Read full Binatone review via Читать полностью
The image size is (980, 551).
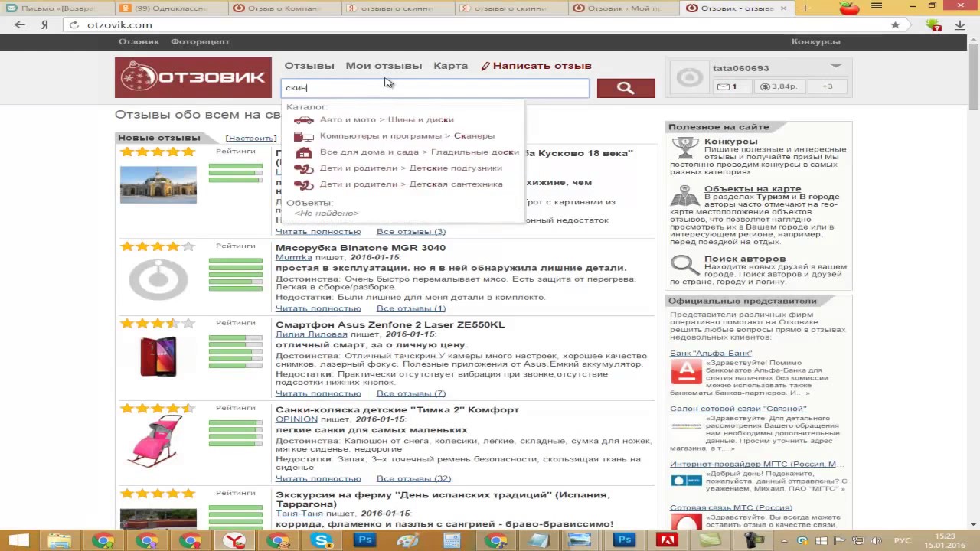pos(318,308)
